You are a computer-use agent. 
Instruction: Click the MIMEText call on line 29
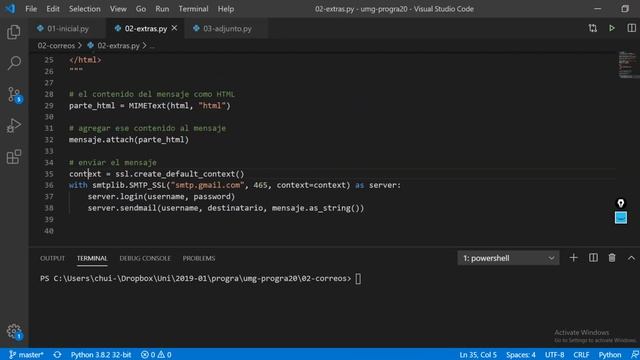[180, 106]
